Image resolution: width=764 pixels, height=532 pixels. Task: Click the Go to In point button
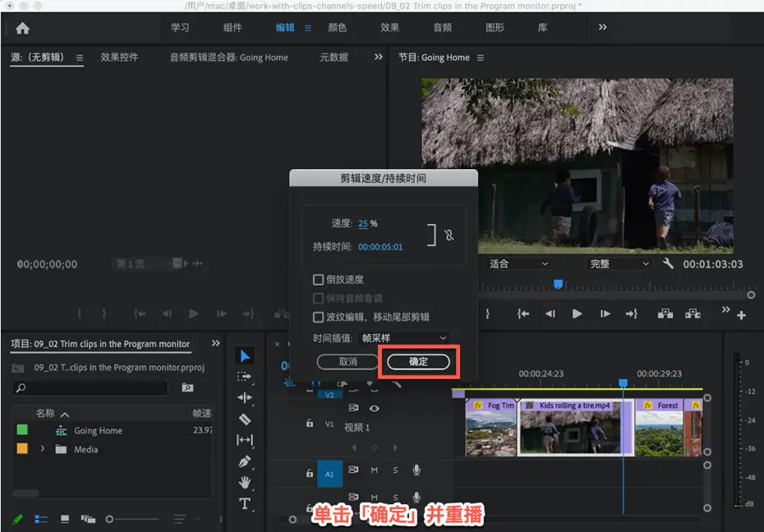pos(523,314)
